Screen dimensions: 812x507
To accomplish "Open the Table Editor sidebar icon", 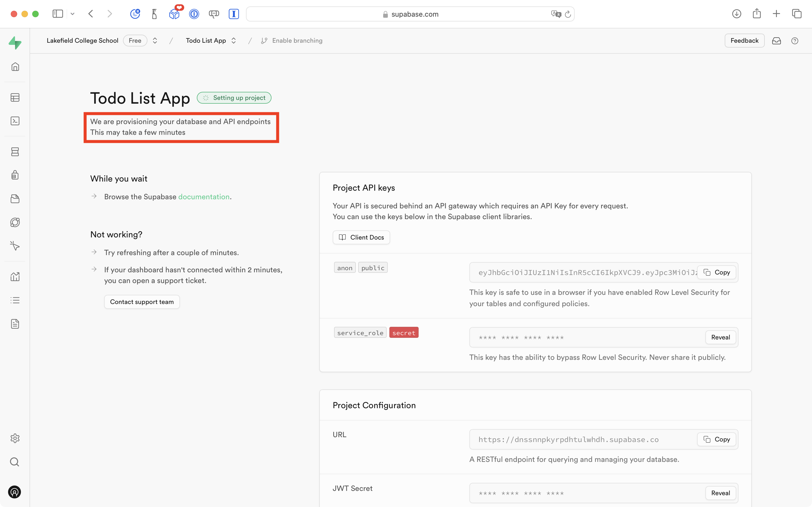I will click(x=15, y=97).
